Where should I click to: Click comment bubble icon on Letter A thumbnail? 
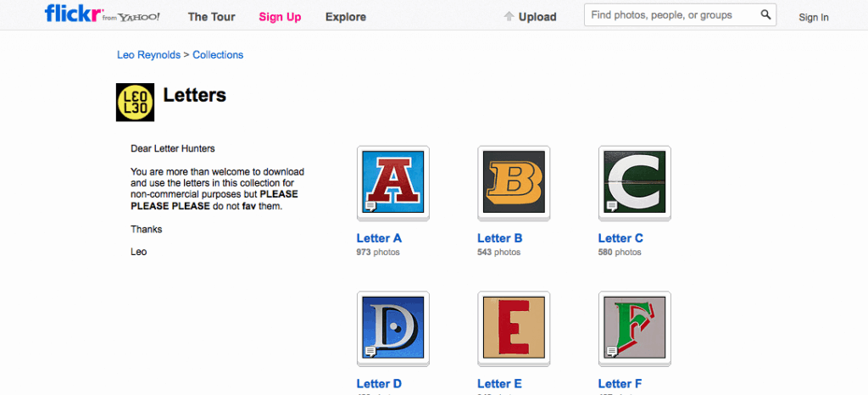(370, 206)
